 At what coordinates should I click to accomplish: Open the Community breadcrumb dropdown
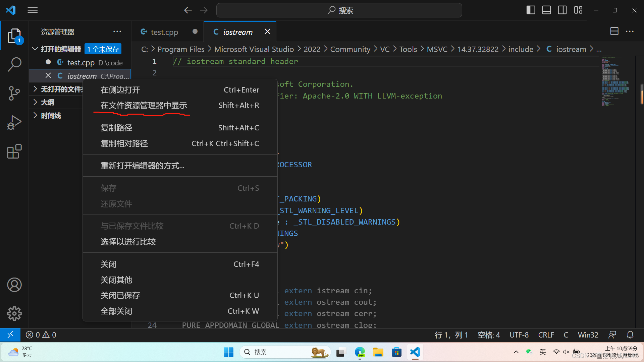[350, 49]
